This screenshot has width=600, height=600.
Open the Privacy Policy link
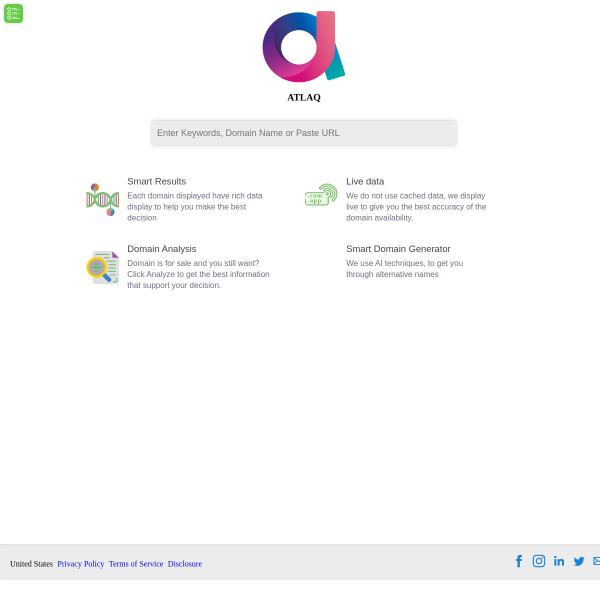click(x=81, y=564)
